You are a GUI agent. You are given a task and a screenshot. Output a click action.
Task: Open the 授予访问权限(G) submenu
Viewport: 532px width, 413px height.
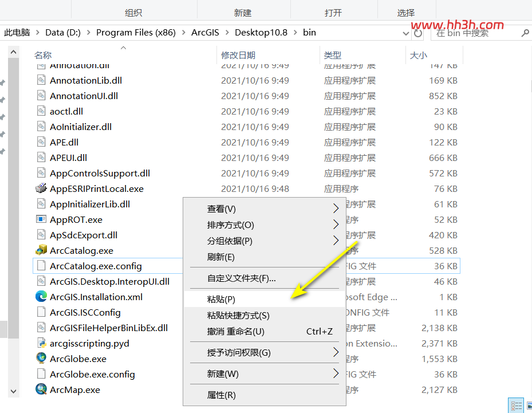coord(265,353)
